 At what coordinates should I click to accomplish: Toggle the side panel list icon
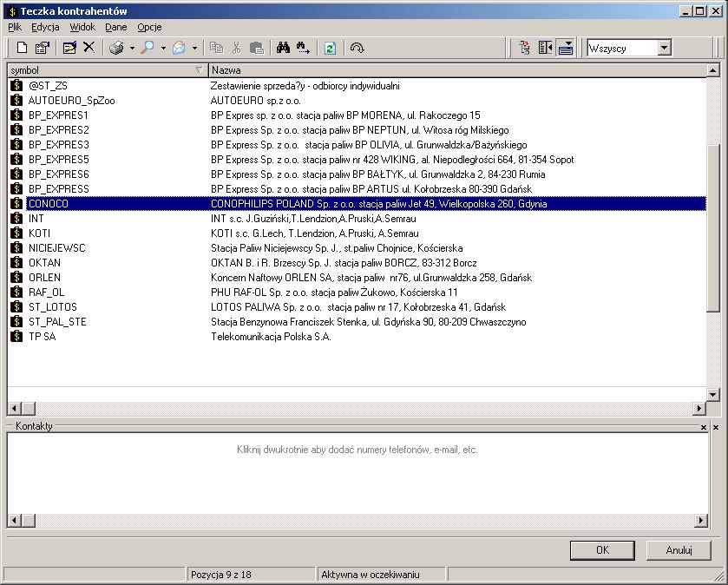coord(545,48)
